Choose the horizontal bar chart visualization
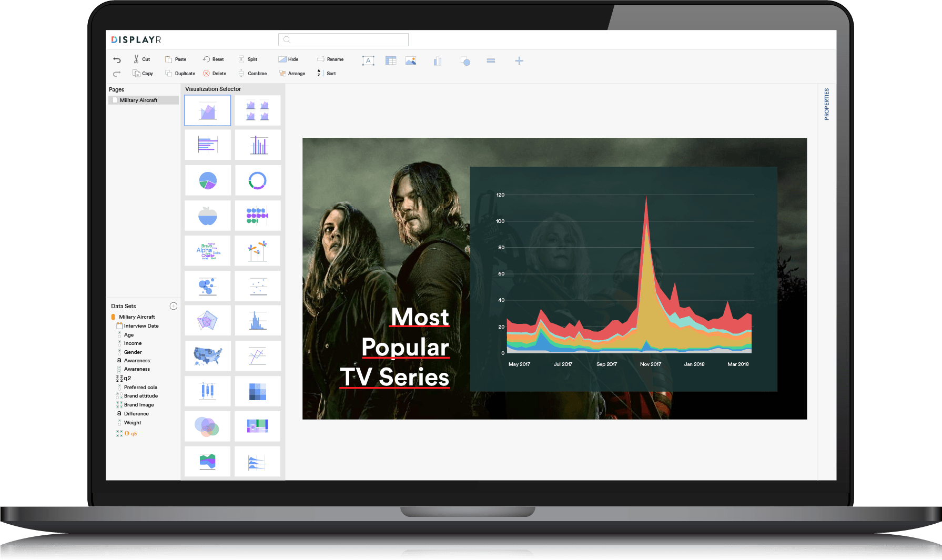Image resolution: width=942 pixels, height=560 pixels. 208,145
